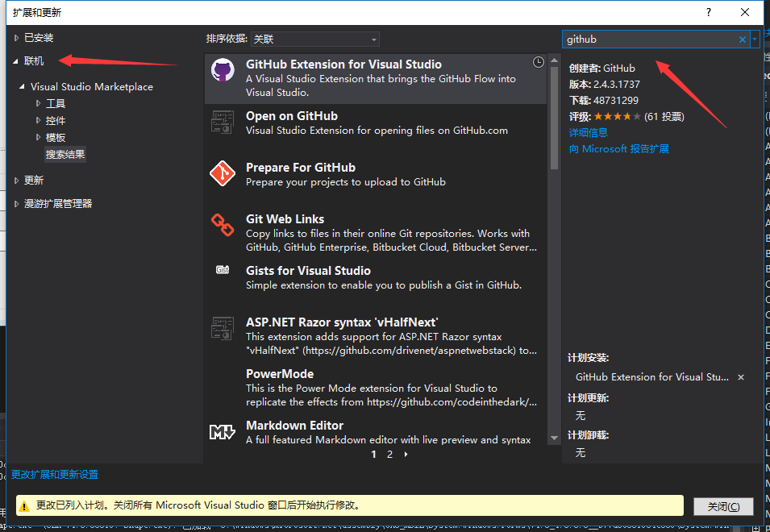Select the 控件 tree label
The image size is (770, 532).
(56, 121)
